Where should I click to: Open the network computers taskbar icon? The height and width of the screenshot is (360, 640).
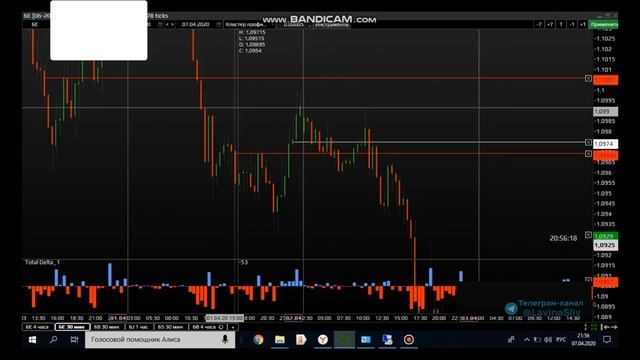pos(387,340)
